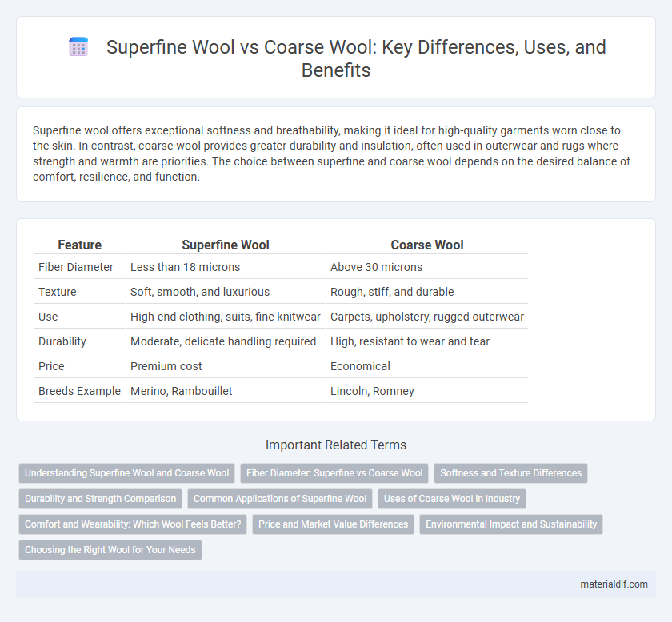This screenshot has height=622, width=672.
Task: Click the 'Coarse Wool' column header
Action: click(427, 245)
